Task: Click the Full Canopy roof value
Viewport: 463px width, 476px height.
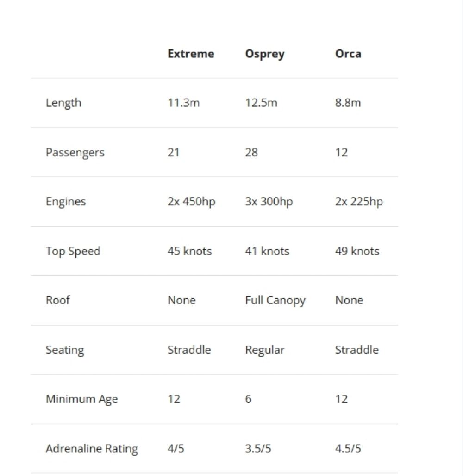Action: 275,300
